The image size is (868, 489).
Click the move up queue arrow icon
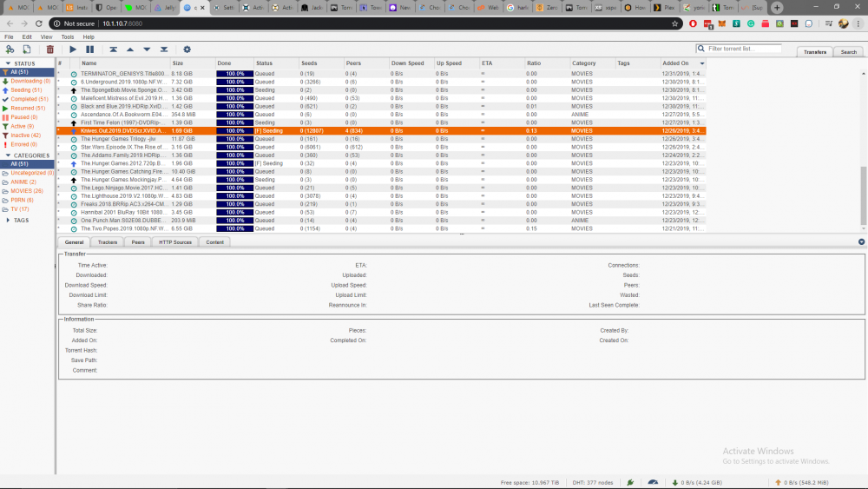[x=130, y=50]
